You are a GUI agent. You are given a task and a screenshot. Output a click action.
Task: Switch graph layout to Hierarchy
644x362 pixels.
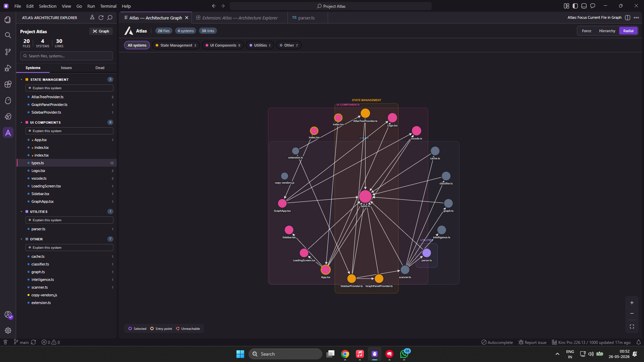pyautogui.click(x=607, y=31)
